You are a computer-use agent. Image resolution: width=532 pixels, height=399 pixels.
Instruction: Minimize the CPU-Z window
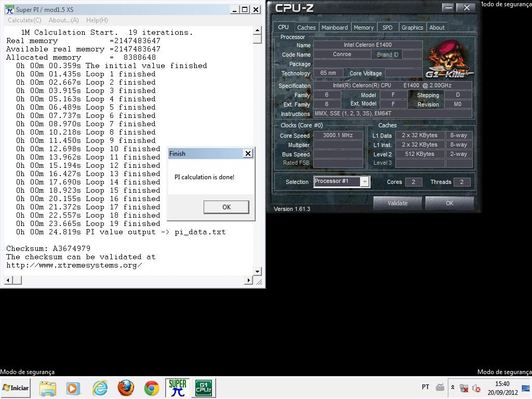click(448, 7)
